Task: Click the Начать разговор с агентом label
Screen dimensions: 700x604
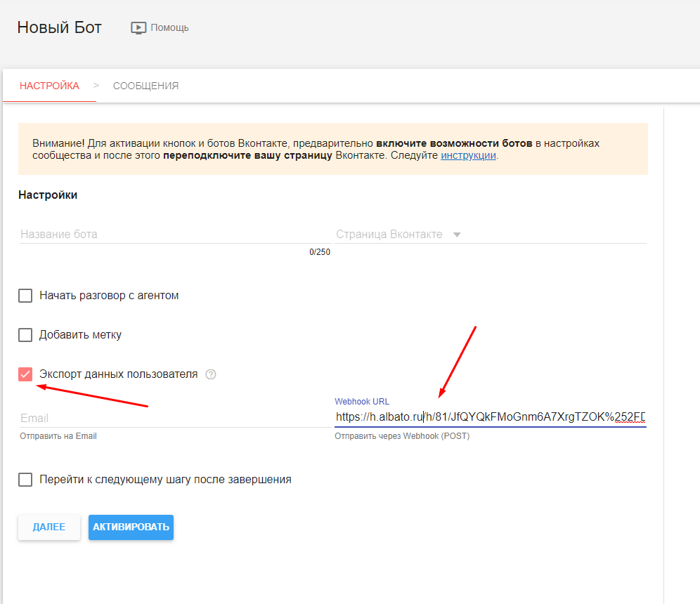Action: [109, 296]
